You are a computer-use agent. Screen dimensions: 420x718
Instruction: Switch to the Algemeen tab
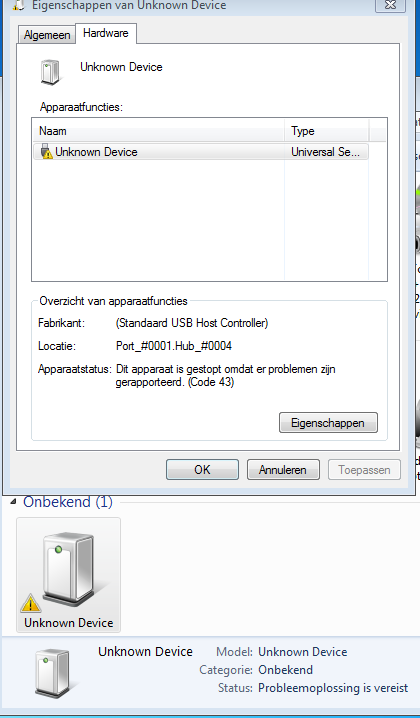(47, 35)
